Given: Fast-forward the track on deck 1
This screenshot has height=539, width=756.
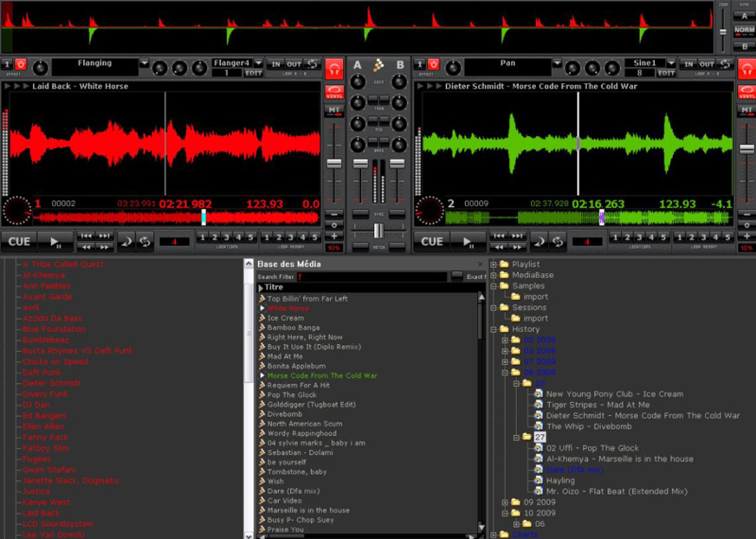Looking at the screenshot, I should 104,247.
